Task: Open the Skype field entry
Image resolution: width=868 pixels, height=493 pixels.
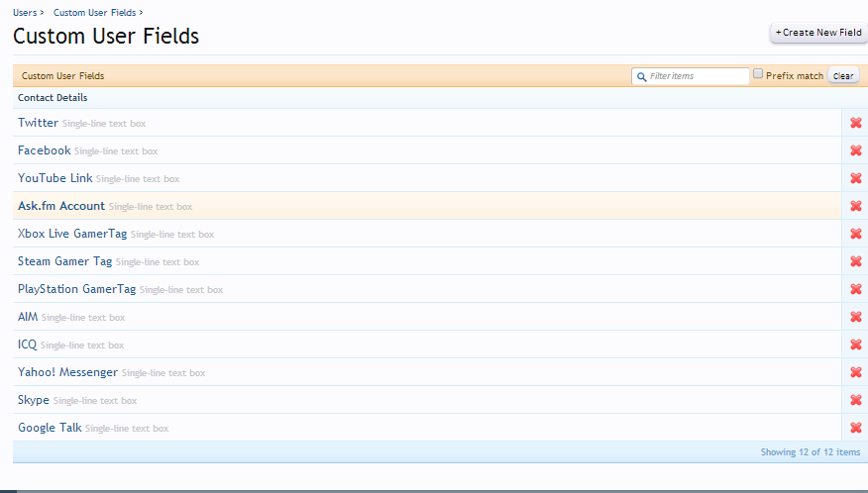Action: (34, 399)
